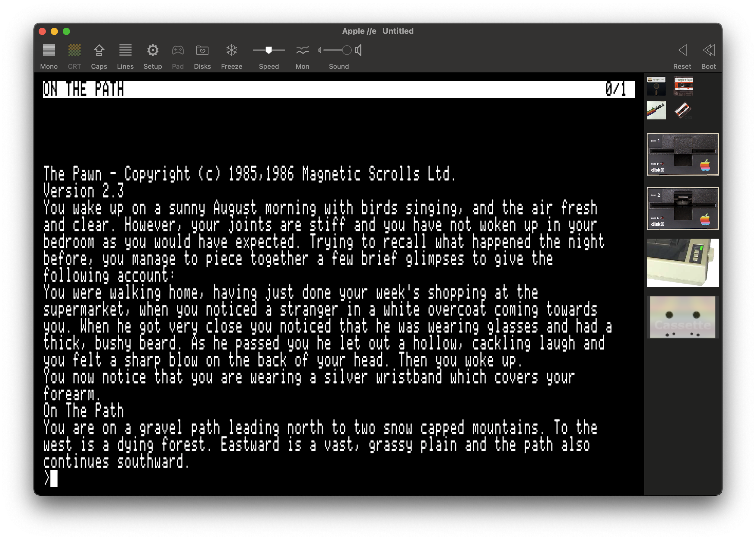Adjust the Speed slider

pos(268,51)
